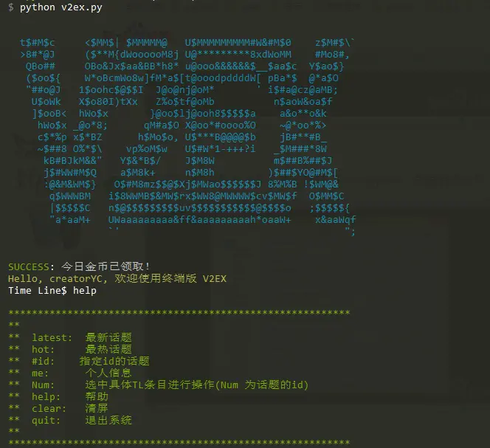Viewport: 490px width, 448px height.
Task: Select the 'help:' help entry
Action: [x=46, y=397]
